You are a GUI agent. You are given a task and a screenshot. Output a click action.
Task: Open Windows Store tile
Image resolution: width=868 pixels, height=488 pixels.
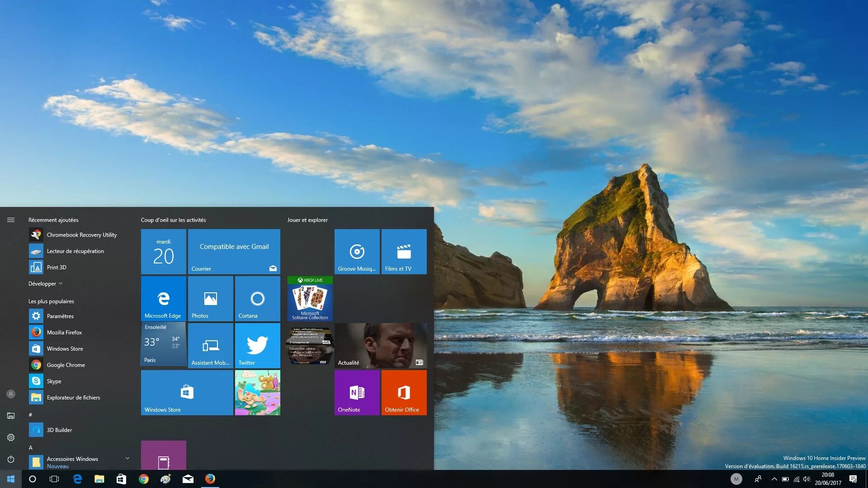[186, 392]
